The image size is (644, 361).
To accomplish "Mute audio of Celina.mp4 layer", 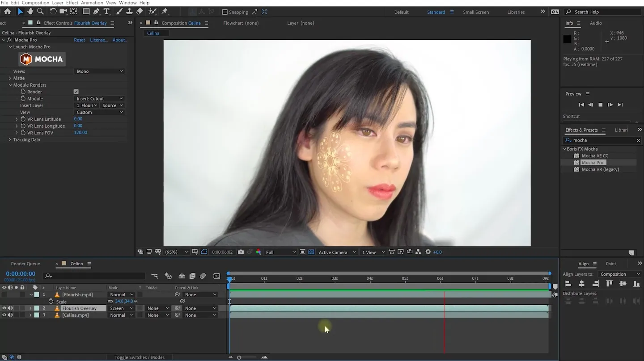I will tap(10, 315).
